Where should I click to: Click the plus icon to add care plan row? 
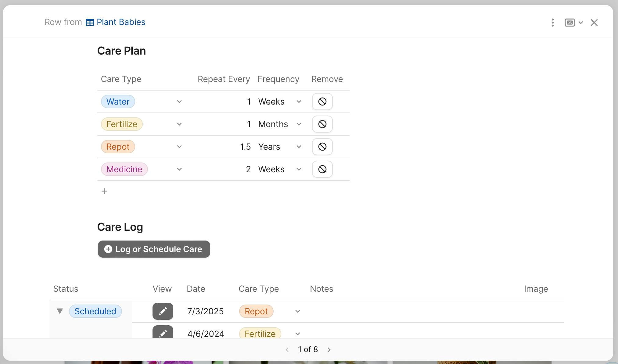[104, 191]
